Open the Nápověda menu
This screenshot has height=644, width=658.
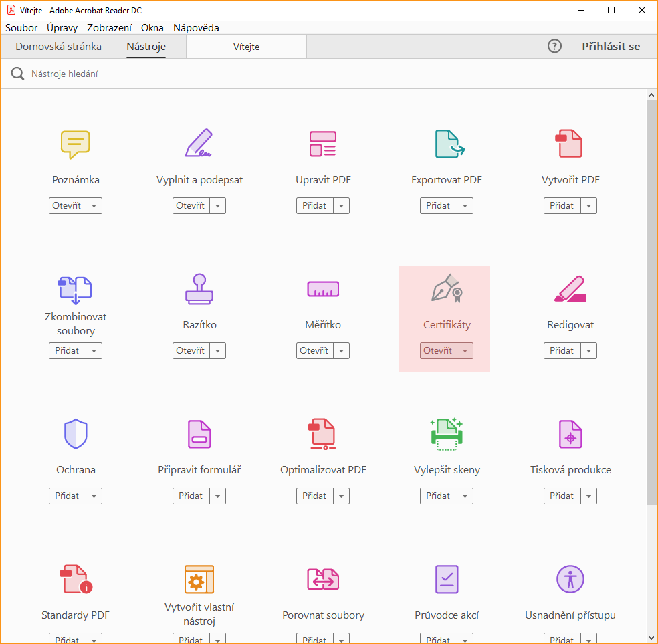[196, 27]
